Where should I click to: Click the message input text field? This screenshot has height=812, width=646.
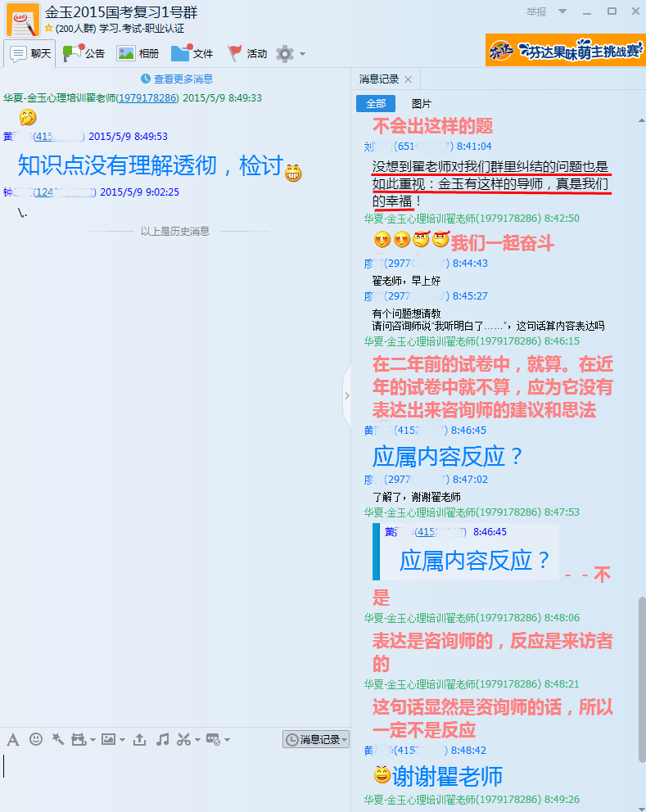pyautogui.click(x=164, y=778)
